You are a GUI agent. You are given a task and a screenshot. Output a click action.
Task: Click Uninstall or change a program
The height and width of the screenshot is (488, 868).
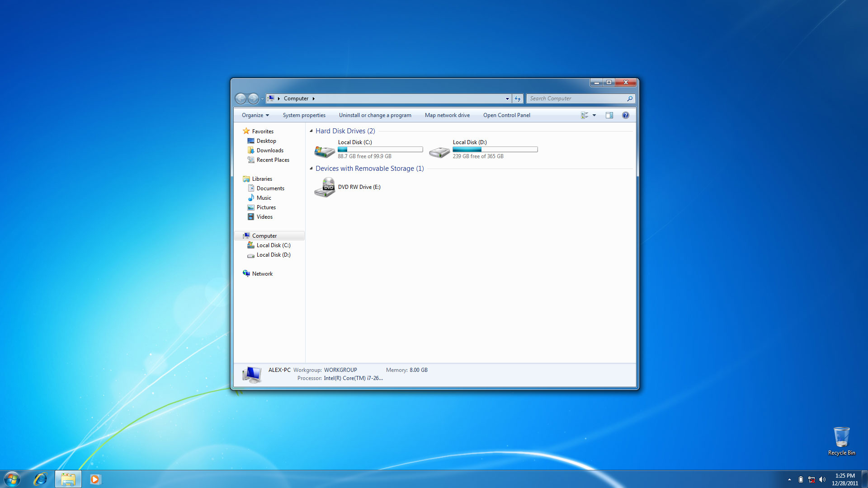375,115
